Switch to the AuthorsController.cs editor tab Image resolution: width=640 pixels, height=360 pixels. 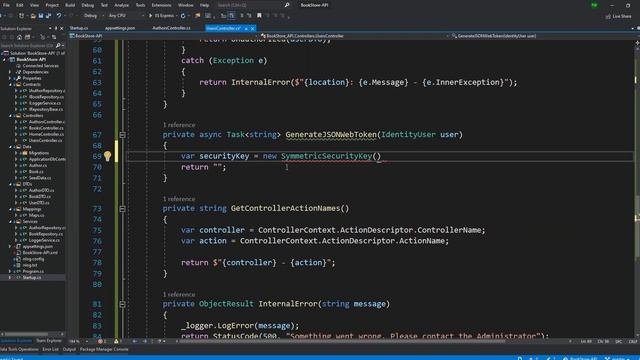tap(171, 28)
